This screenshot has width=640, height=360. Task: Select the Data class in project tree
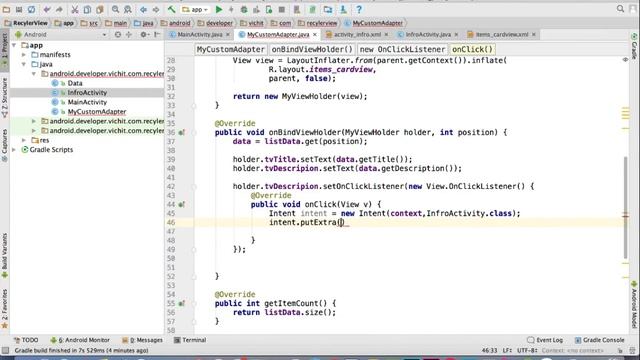click(x=75, y=83)
